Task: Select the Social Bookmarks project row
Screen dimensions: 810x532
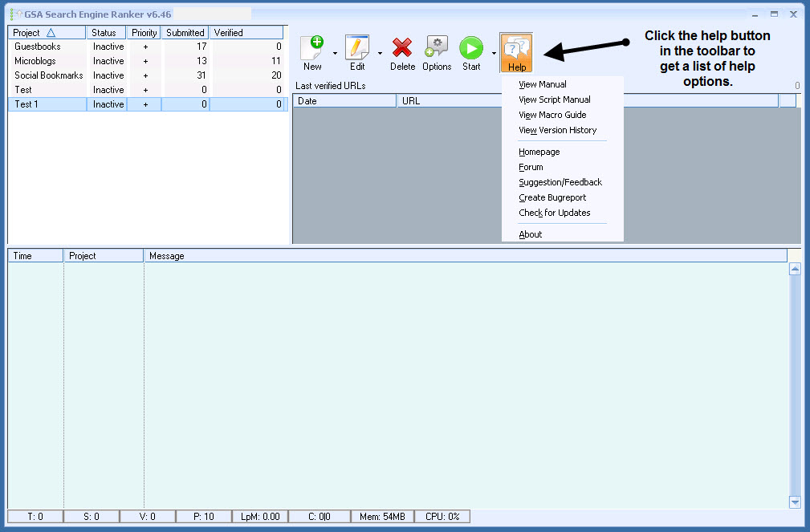Action: click(x=48, y=75)
